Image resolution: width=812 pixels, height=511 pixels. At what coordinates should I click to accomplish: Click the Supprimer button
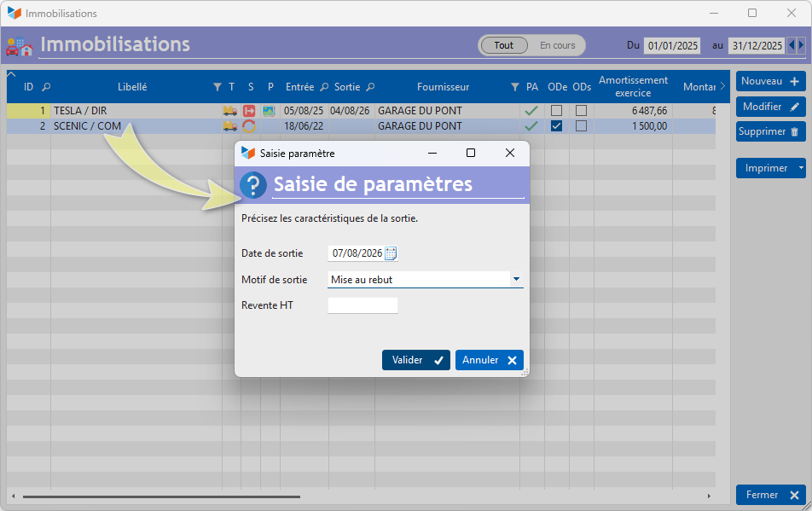click(x=770, y=131)
